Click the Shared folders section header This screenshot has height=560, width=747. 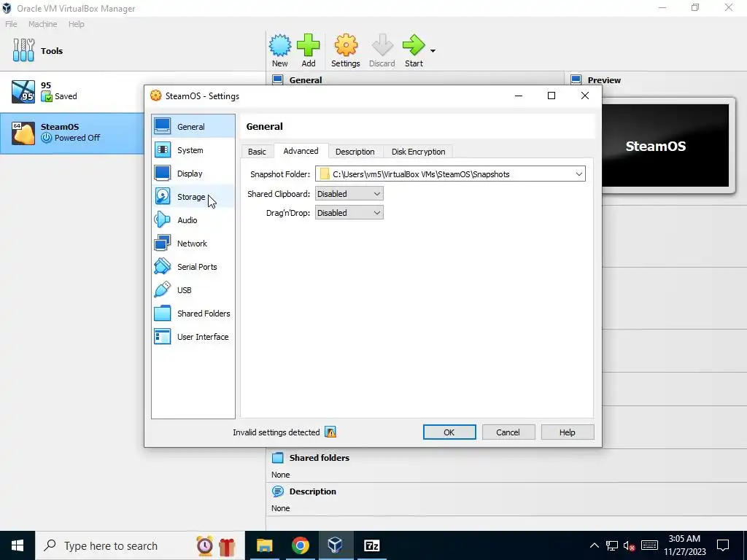coord(320,458)
